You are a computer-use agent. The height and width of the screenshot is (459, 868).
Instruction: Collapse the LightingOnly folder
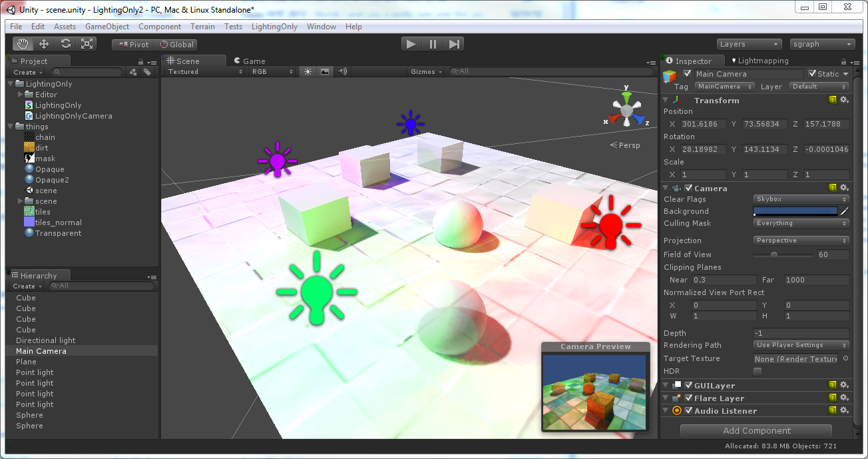tap(11, 84)
